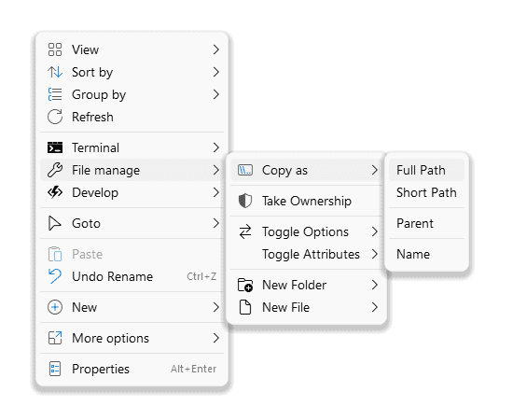Click the File manage wrench icon

[x=55, y=170]
